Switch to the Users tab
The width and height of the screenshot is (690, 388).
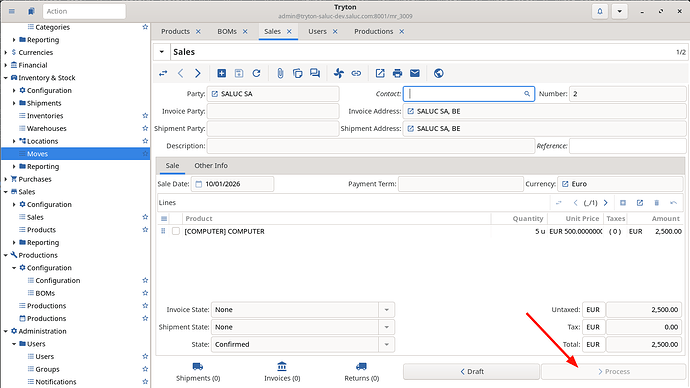[317, 32]
